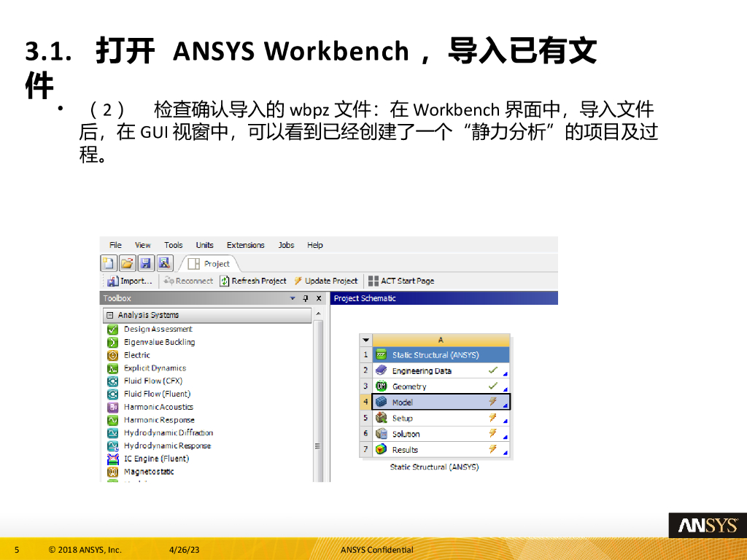Image resolution: width=747 pixels, height=560 pixels.
Task: Open system A header dropdown arrow
Action: pyautogui.click(x=366, y=340)
